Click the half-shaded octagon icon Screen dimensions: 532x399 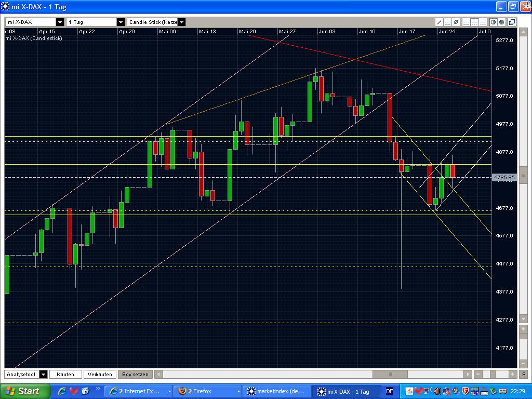coord(494,22)
